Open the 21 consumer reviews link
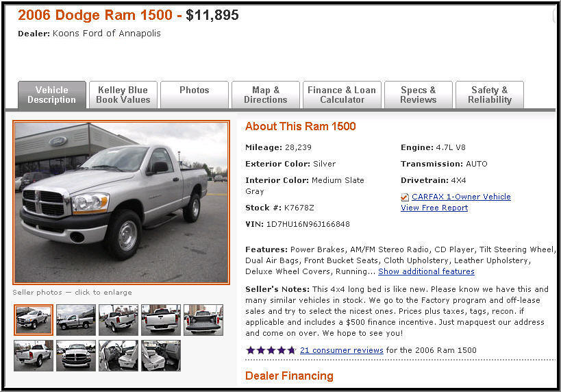This screenshot has width=561, height=392. coord(341,350)
